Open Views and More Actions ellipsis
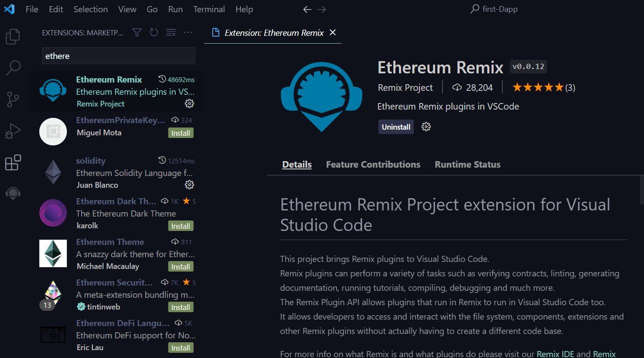The image size is (644, 358). tap(188, 32)
